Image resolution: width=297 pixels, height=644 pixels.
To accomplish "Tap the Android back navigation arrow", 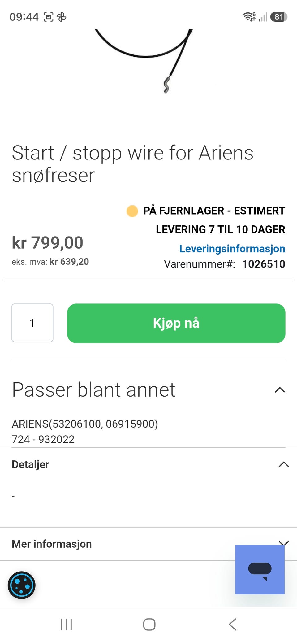I will 233,624.
